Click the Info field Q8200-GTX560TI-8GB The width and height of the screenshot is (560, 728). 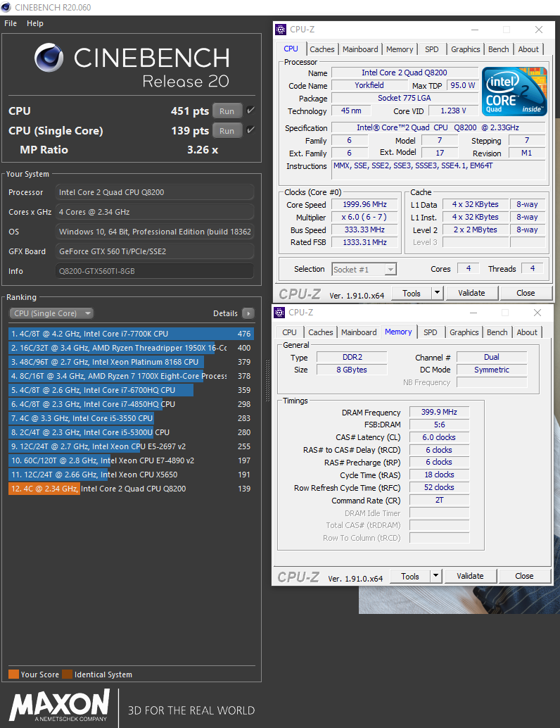click(x=155, y=271)
